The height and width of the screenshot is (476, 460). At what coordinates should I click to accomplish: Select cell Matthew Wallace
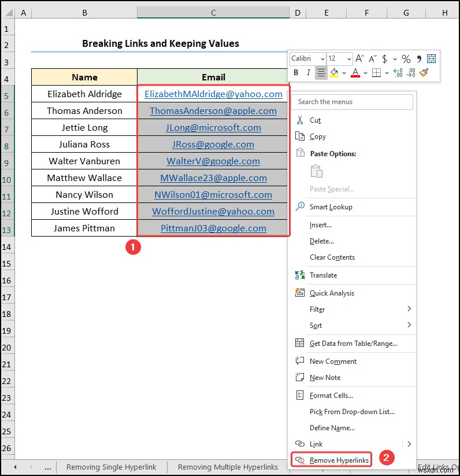click(x=84, y=178)
